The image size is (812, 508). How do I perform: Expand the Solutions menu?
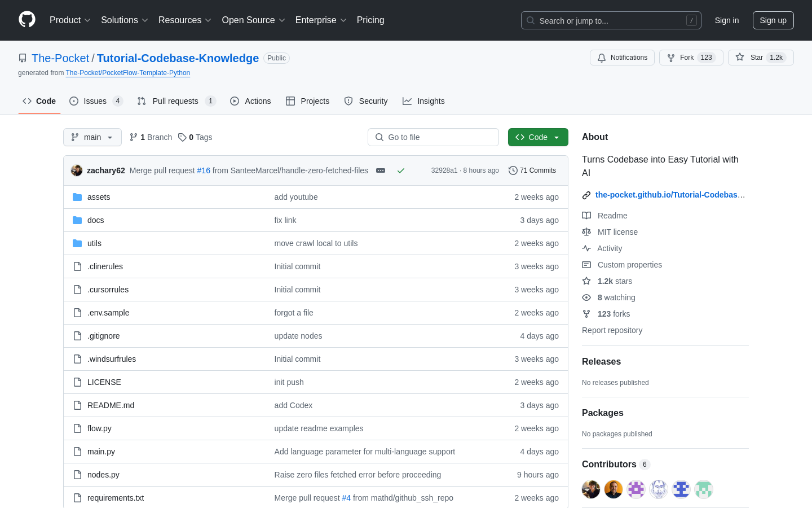124,20
